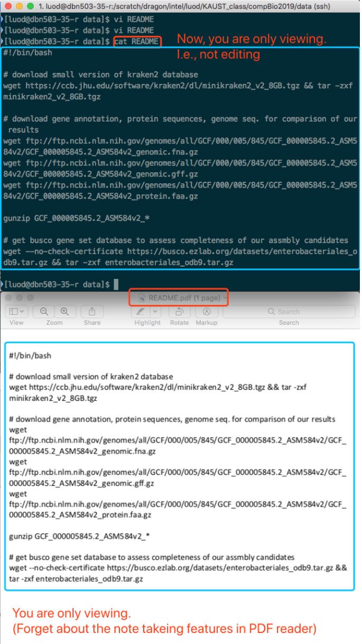Zoom in using the Preview magnifier plus
362x644 pixels.
(x=64, y=312)
